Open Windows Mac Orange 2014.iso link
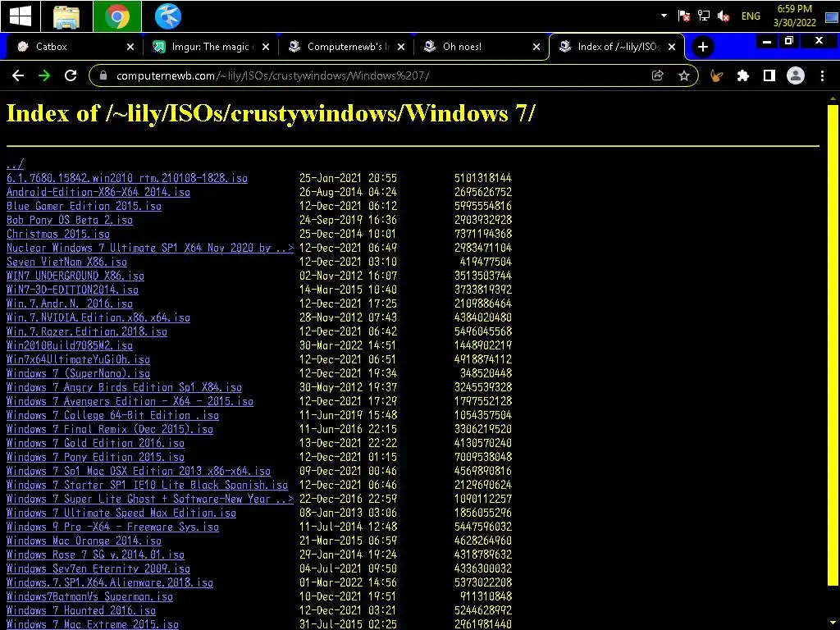The height and width of the screenshot is (630, 840). tap(84, 540)
